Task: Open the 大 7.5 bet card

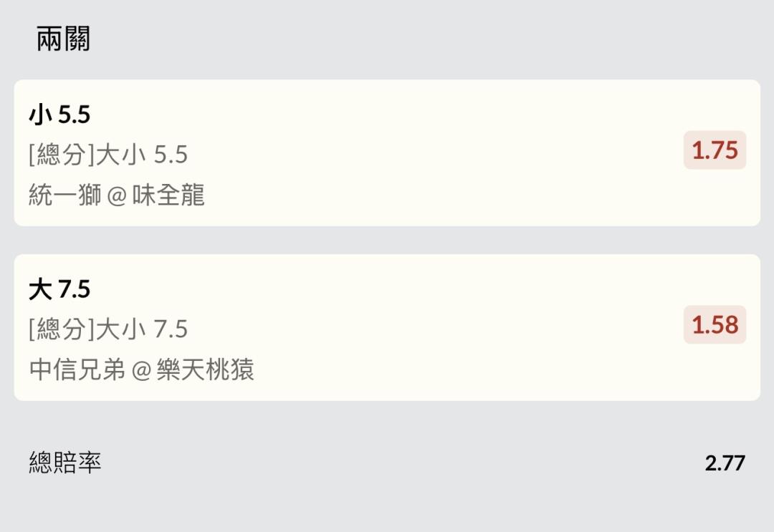Action: coord(387,327)
